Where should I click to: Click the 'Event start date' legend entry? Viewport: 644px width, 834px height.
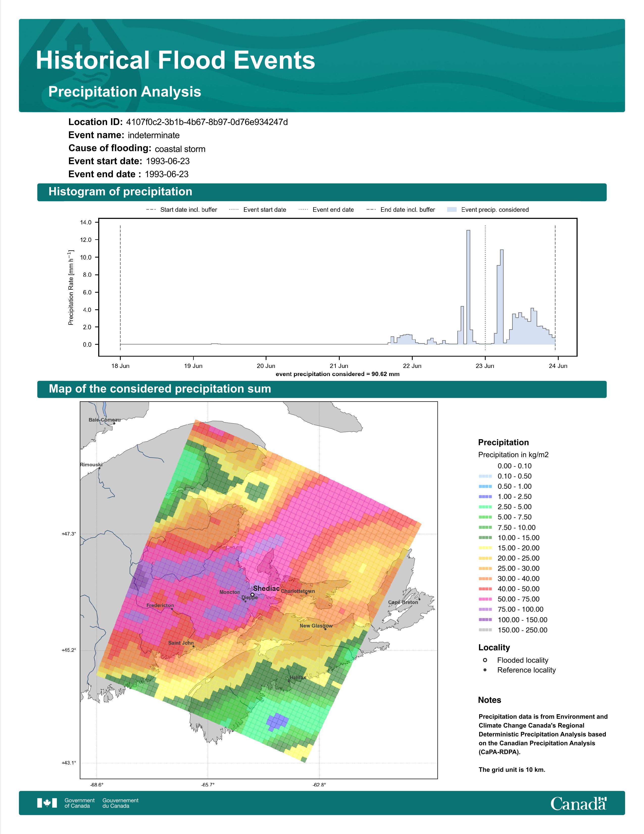click(x=258, y=210)
